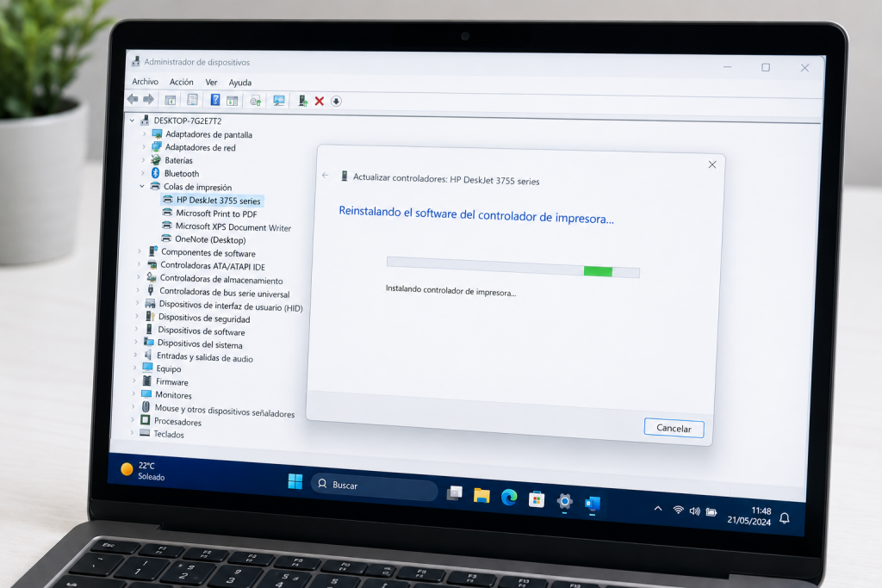Click the Baterías category icon
The image size is (882, 588).
156,160
